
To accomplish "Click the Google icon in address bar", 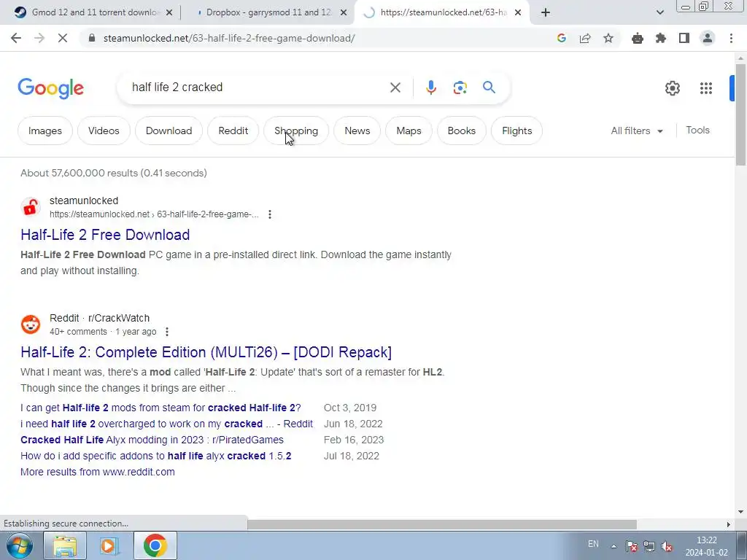I will 562,38.
